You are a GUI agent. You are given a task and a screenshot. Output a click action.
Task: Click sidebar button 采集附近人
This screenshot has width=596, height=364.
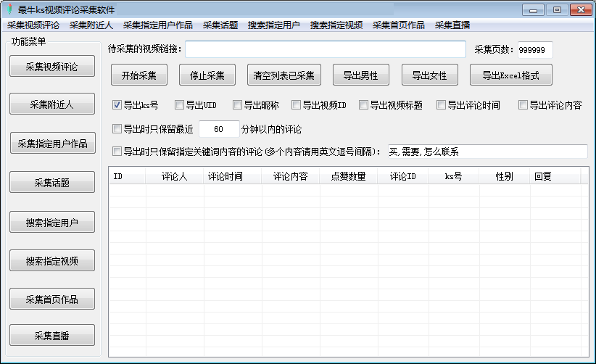point(52,104)
